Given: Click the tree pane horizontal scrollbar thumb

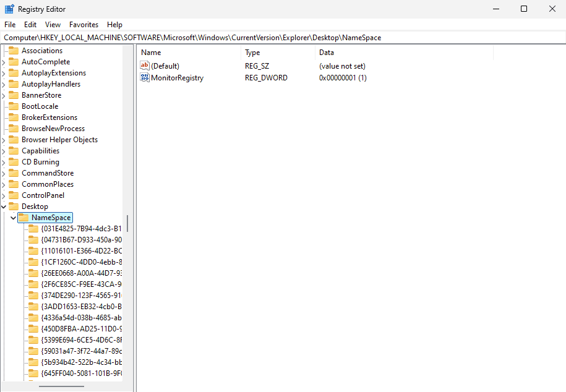Looking at the screenshot, I should click(61, 386).
